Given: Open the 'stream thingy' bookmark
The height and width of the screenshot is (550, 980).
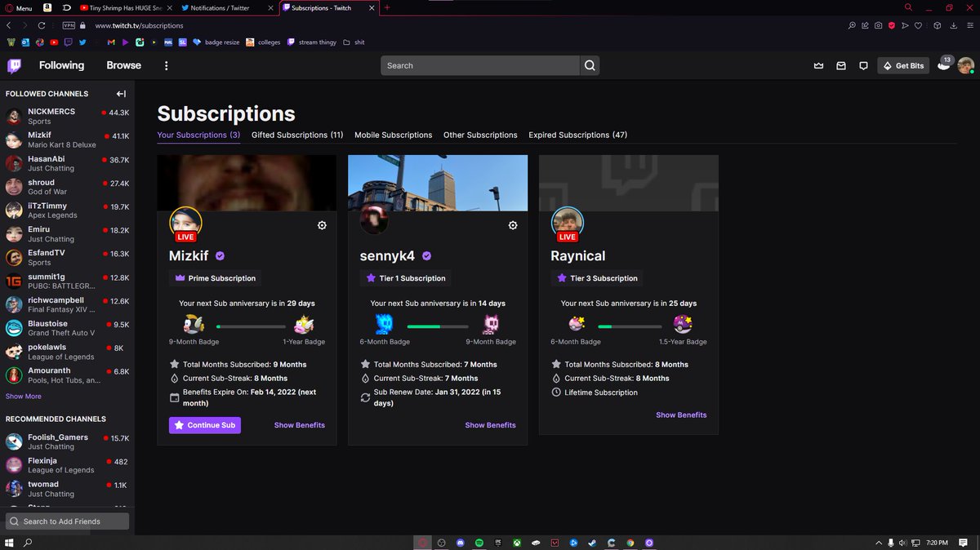Looking at the screenshot, I should pyautogui.click(x=312, y=42).
